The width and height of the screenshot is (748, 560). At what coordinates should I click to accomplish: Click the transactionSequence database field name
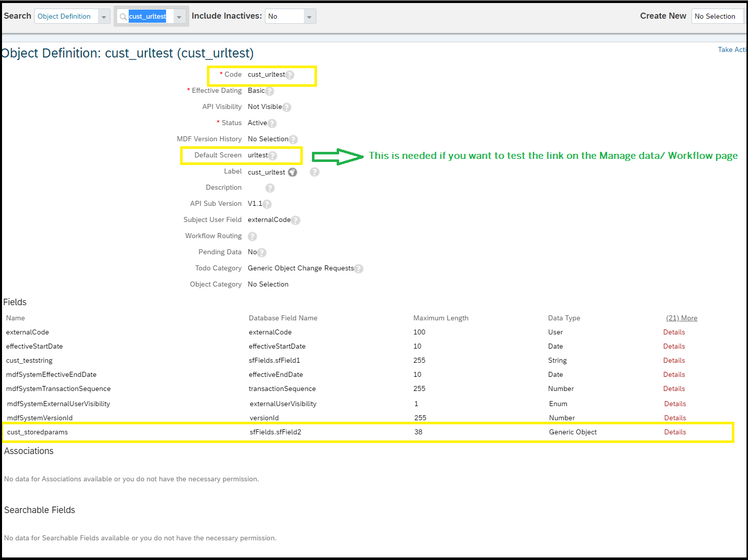282,388
